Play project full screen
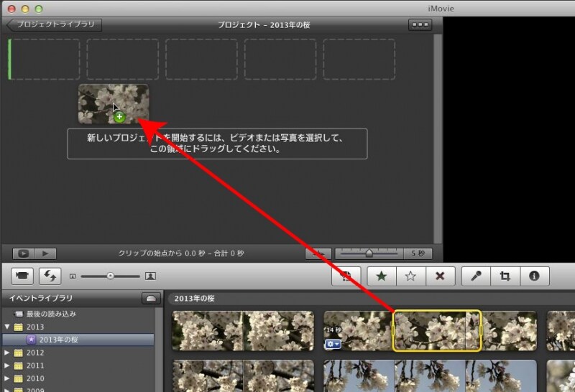The height and width of the screenshot is (392, 575). (24, 253)
